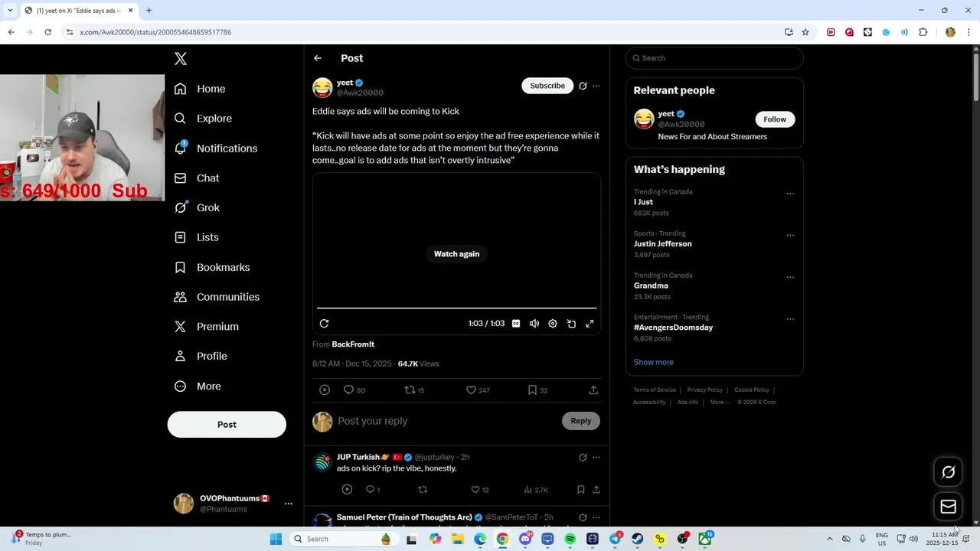The height and width of the screenshot is (551, 980).
Task: Open Home from the sidebar
Action: (x=200, y=89)
